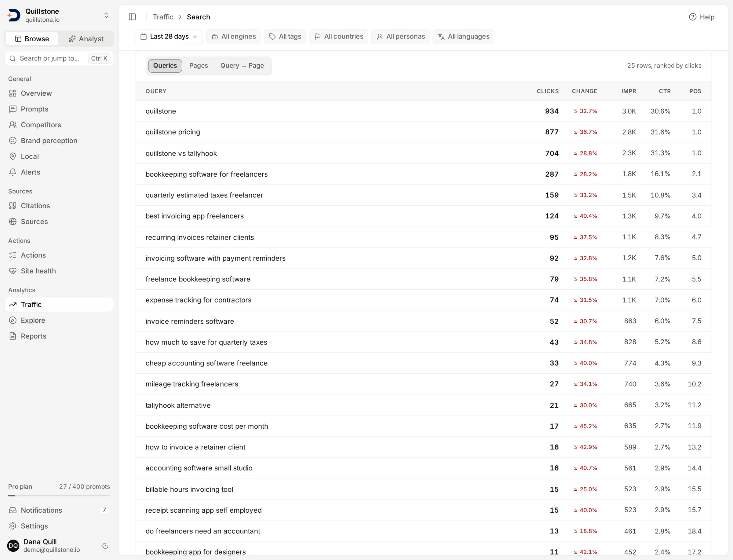Viewport: 733px width, 560px height.
Task: Switch to the Pages tab
Action: [x=199, y=66]
